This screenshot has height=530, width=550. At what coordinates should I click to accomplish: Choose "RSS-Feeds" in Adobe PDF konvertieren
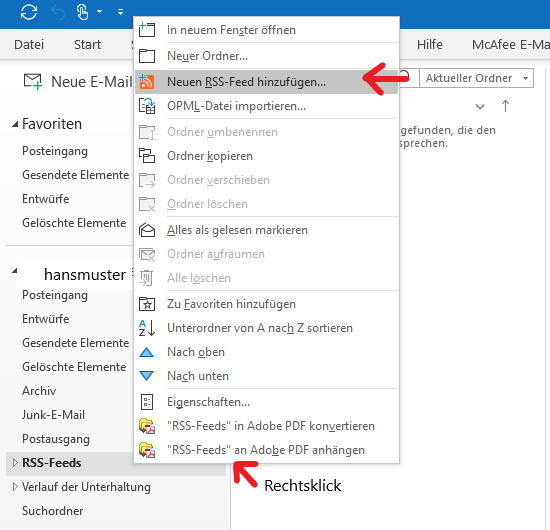click(267, 426)
